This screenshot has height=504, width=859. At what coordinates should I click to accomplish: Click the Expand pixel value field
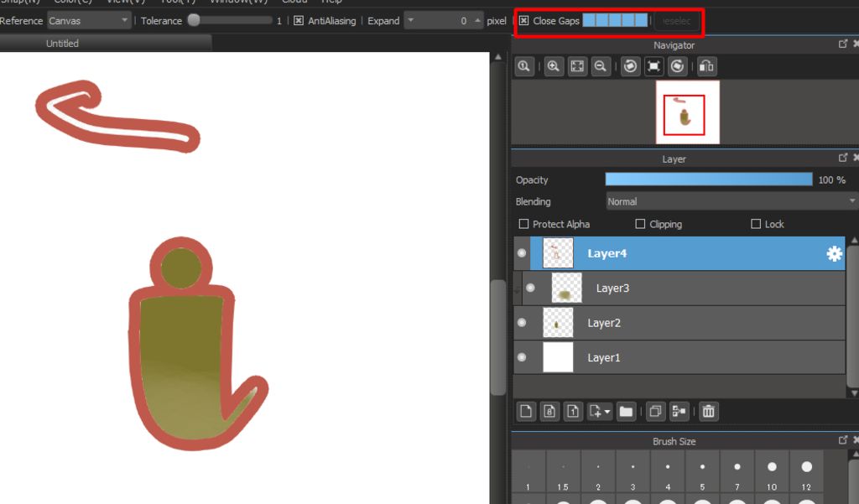[444, 21]
